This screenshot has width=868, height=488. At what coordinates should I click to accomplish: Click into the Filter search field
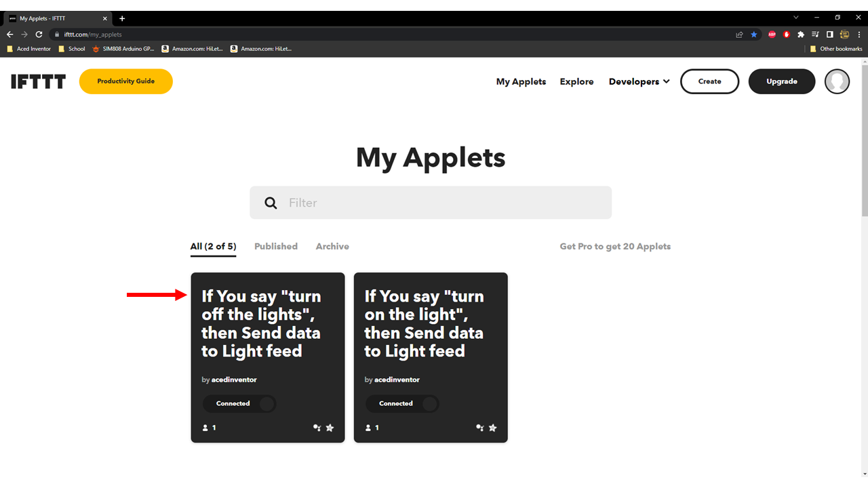point(431,203)
